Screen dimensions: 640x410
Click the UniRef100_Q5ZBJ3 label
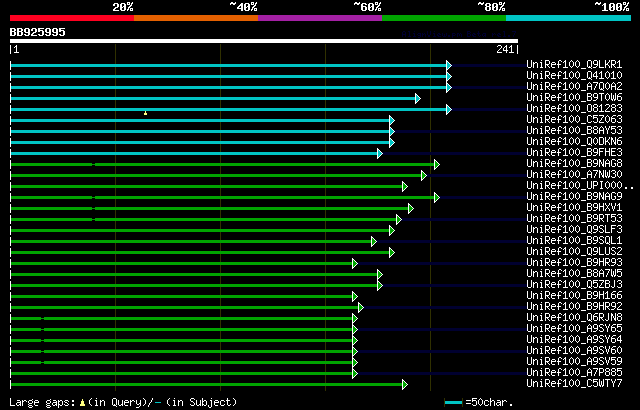(574, 285)
